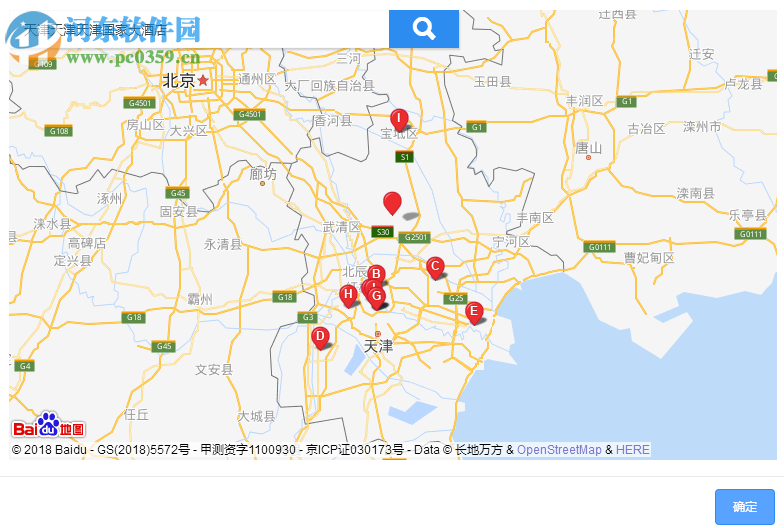The height and width of the screenshot is (528, 784).
Task: Click the 迁安 label on map
Action: [702, 54]
